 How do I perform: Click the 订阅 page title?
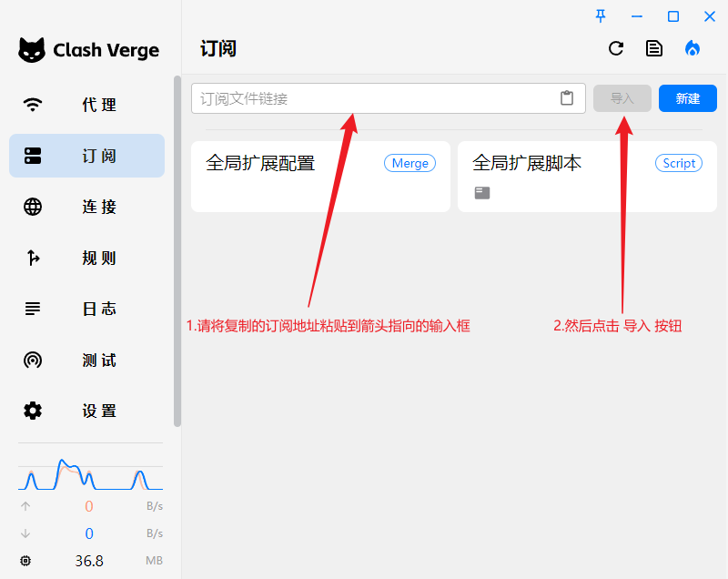218,49
